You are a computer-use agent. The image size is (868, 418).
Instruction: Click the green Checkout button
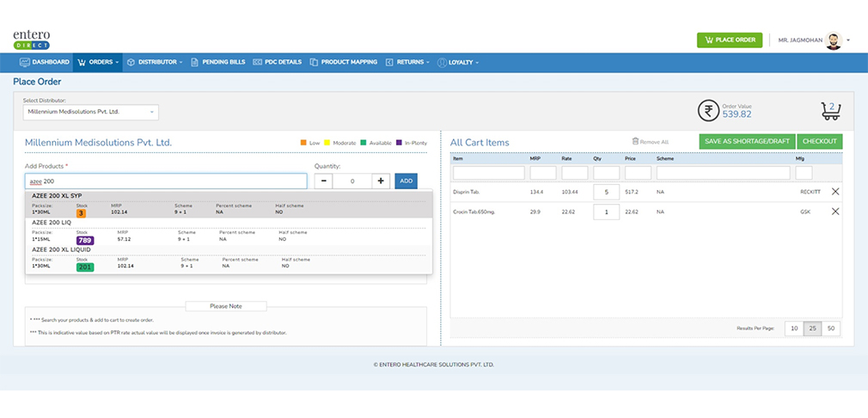(x=819, y=141)
